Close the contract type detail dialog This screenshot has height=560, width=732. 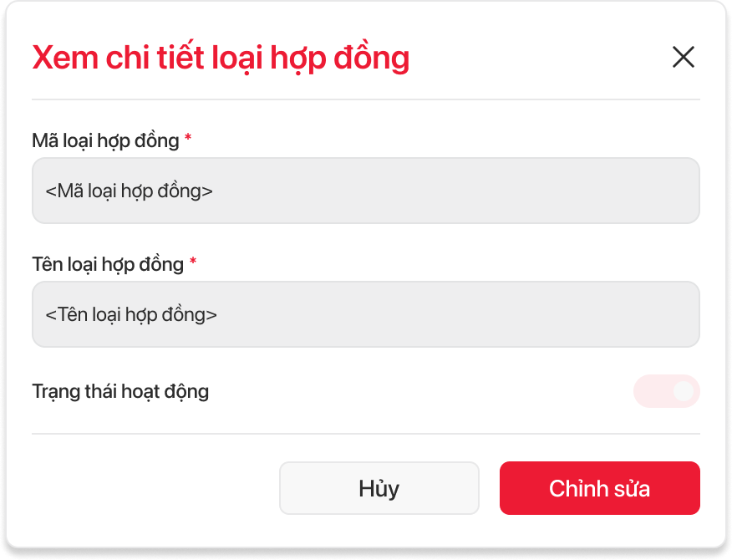tap(683, 57)
